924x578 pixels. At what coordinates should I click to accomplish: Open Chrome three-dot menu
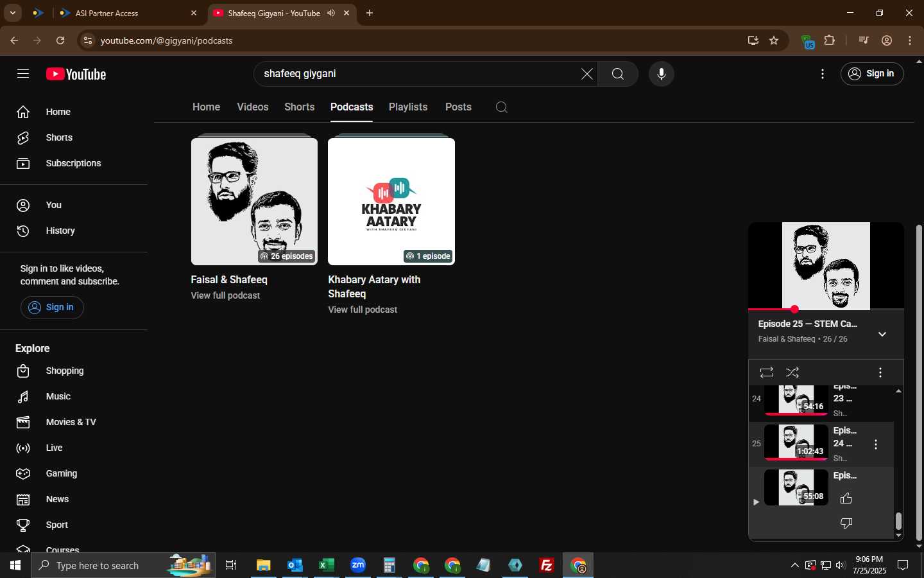coord(910,40)
